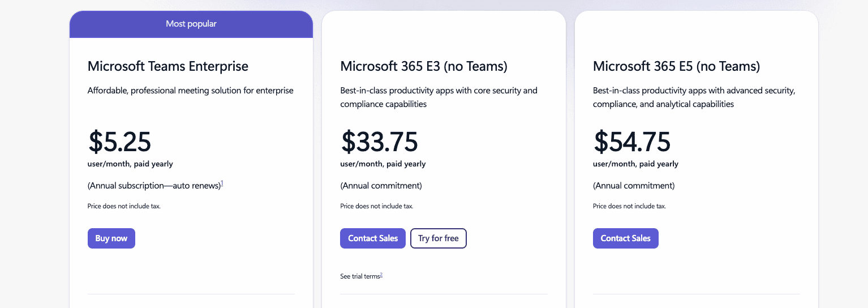Click 'user/month, paid yearly' under $5.25

click(x=130, y=164)
